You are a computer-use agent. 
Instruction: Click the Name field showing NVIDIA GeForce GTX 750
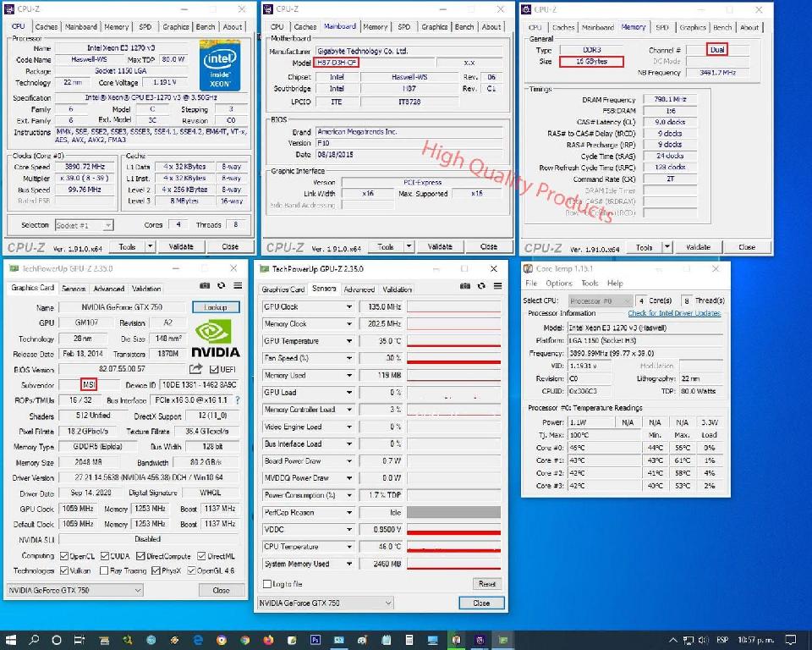pos(122,307)
